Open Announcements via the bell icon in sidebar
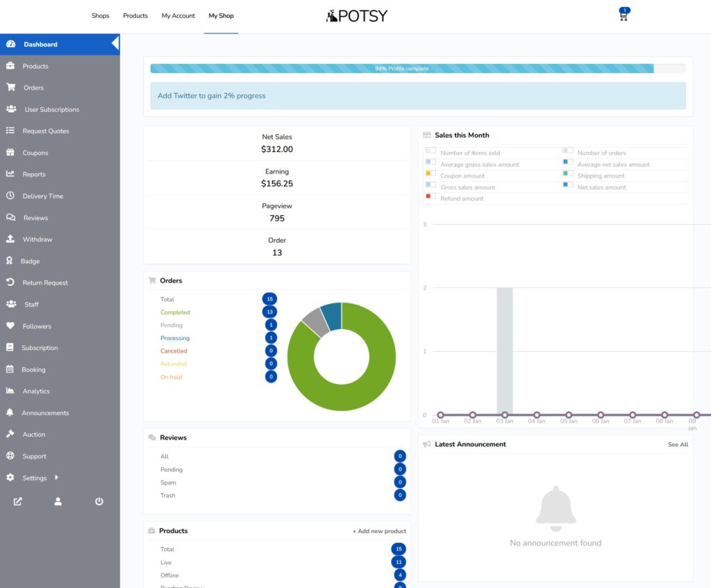The width and height of the screenshot is (711, 588). click(10, 413)
